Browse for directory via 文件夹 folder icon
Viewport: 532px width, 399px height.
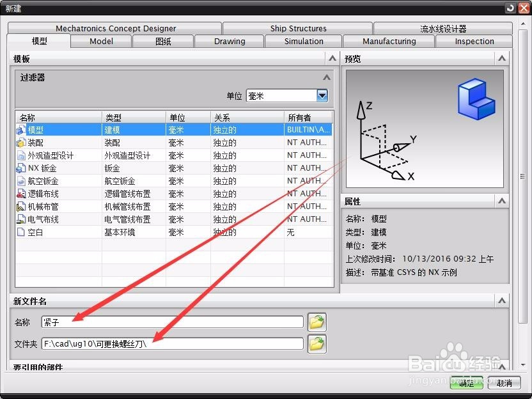coord(317,344)
